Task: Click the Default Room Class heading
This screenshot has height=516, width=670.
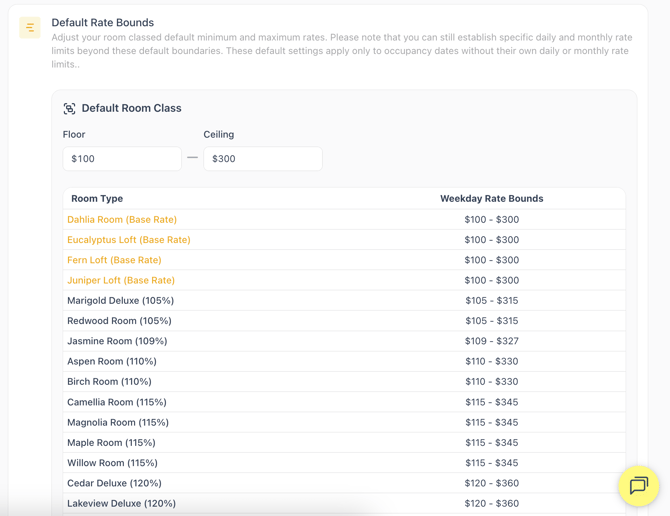Action: pyautogui.click(x=131, y=108)
